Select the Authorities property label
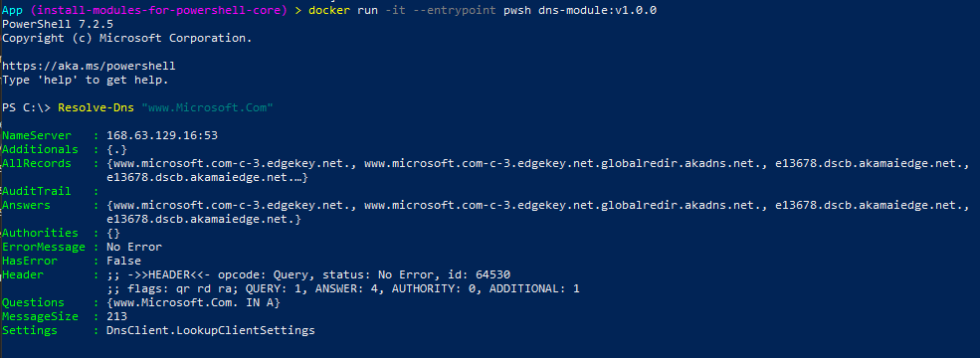Image resolution: width=980 pixels, height=358 pixels. [x=40, y=233]
